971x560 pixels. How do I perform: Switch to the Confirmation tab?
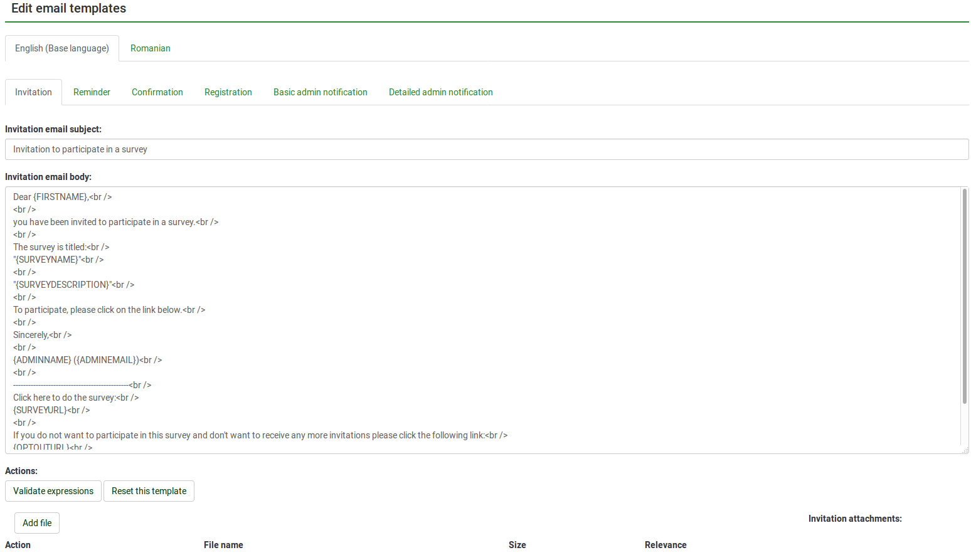(x=157, y=92)
